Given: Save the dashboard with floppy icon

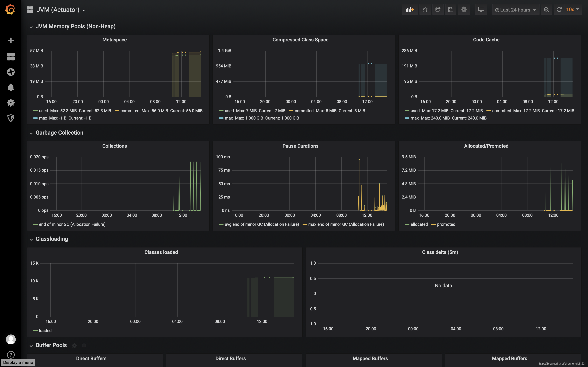Looking at the screenshot, I should [x=451, y=10].
